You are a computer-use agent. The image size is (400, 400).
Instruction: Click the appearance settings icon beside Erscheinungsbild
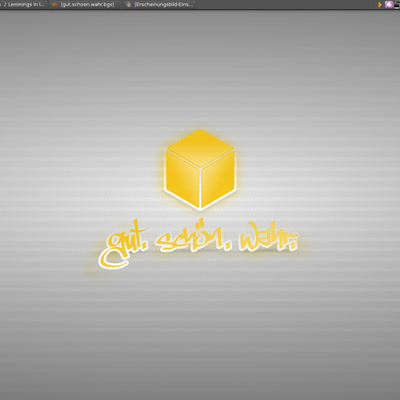(x=129, y=5)
